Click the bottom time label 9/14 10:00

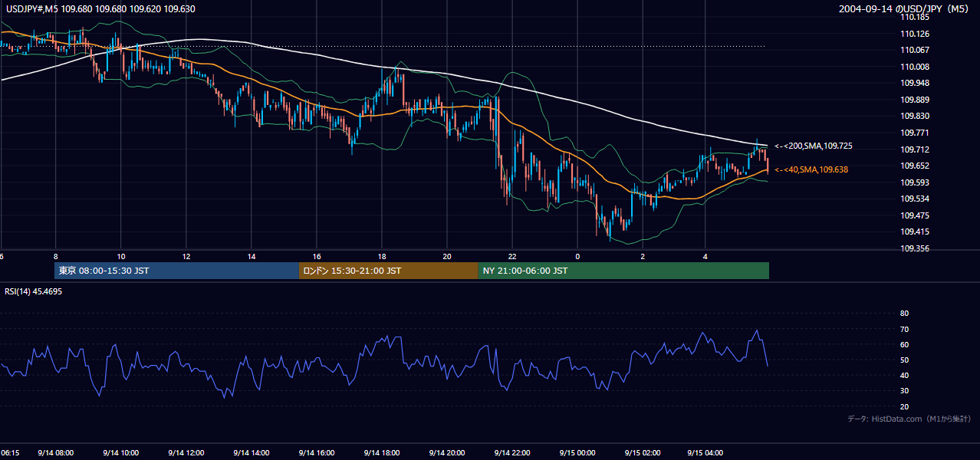[121, 453]
